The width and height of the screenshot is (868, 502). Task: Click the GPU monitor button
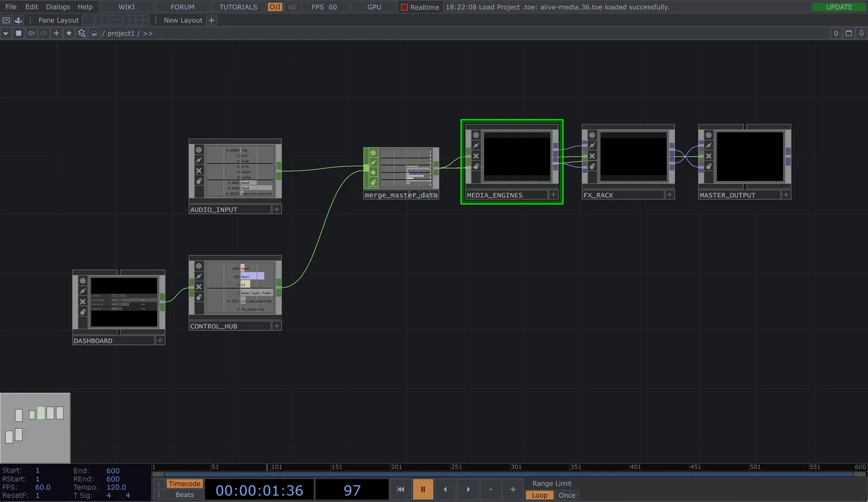[x=374, y=7]
